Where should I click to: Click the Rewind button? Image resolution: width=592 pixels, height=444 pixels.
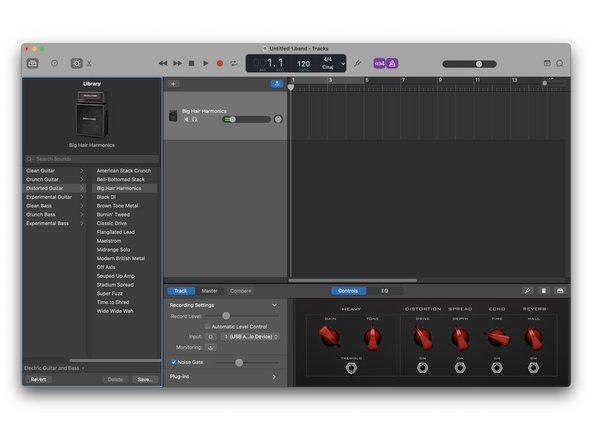pyautogui.click(x=163, y=63)
